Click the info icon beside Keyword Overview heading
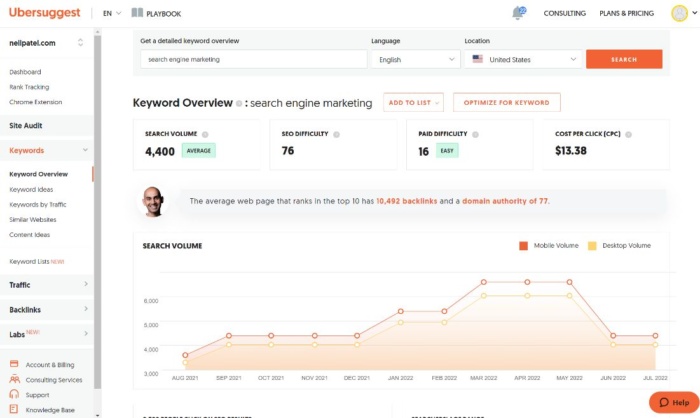This screenshot has height=418, width=700. pos(239,104)
